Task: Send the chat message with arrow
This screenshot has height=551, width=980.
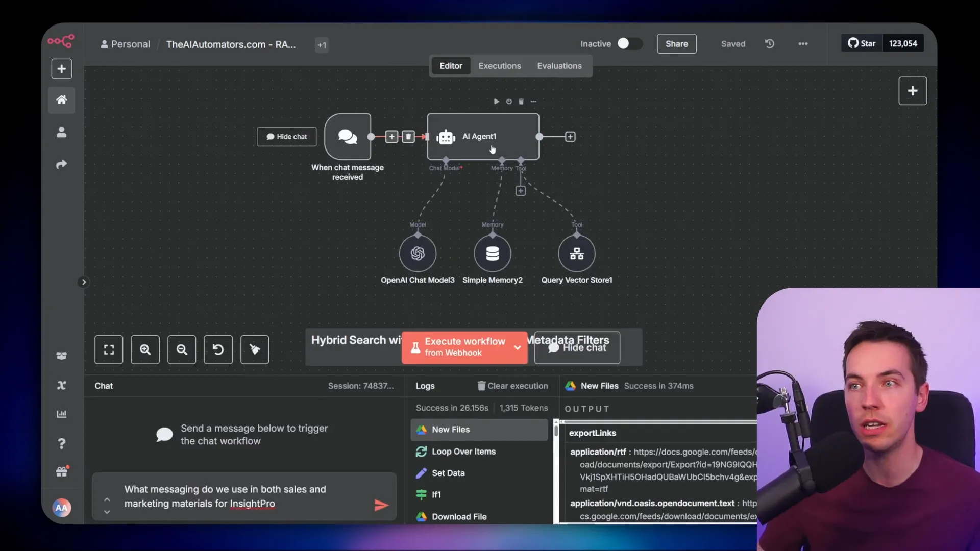Action: pyautogui.click(x=381, y=505)
